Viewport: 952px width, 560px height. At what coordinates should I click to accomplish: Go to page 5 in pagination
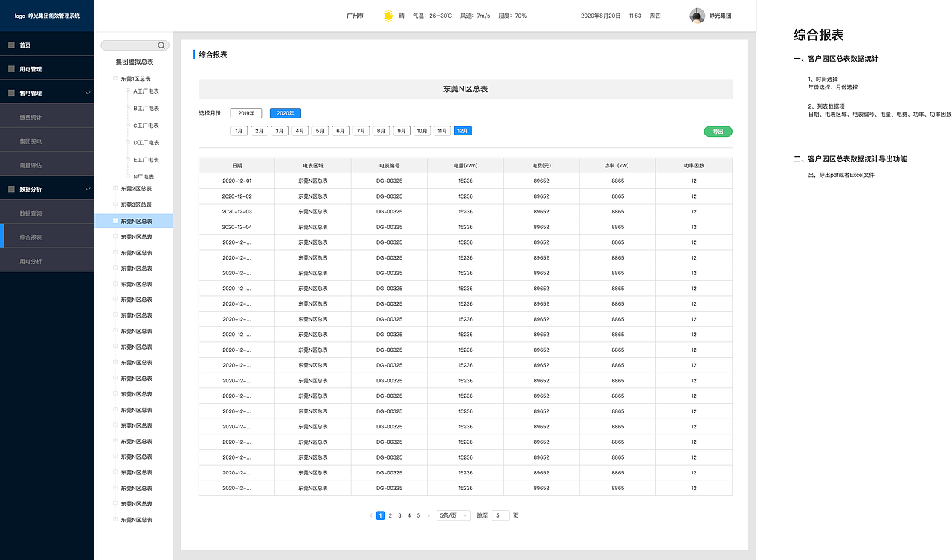coord(419,515)
